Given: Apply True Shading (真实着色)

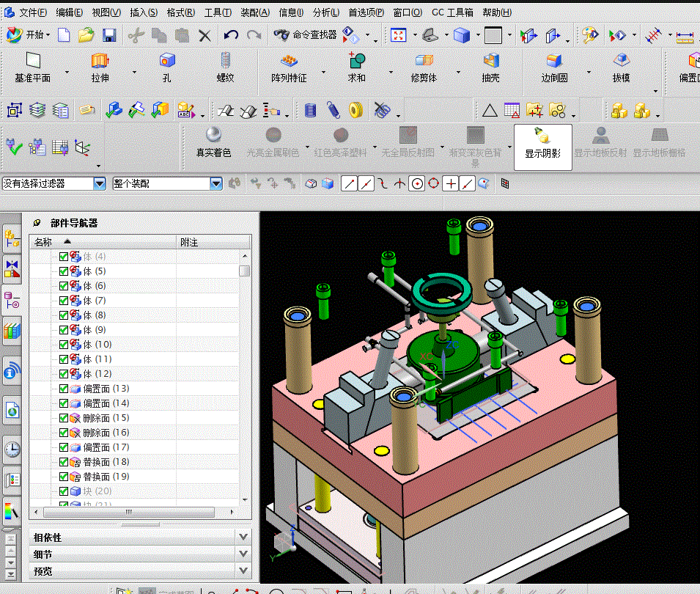Looking at the screenshot, I should 213,142.
